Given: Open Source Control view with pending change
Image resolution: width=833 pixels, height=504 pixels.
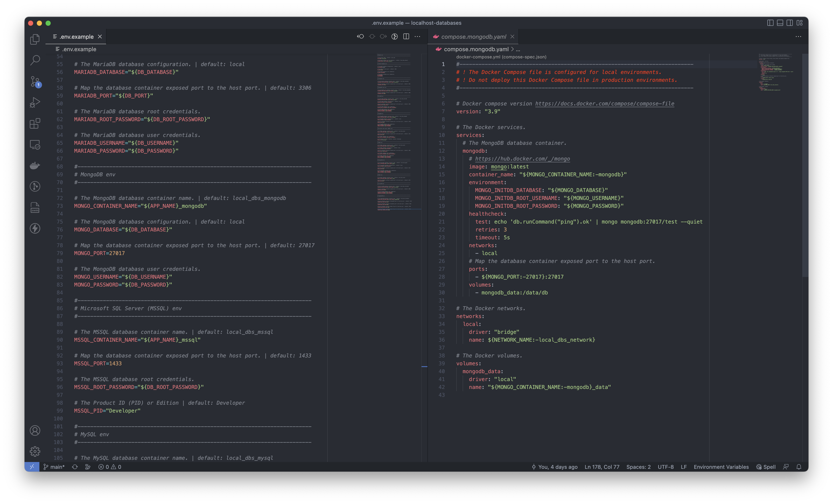Looking at the screenshot, I should click(x=35, y=81).
